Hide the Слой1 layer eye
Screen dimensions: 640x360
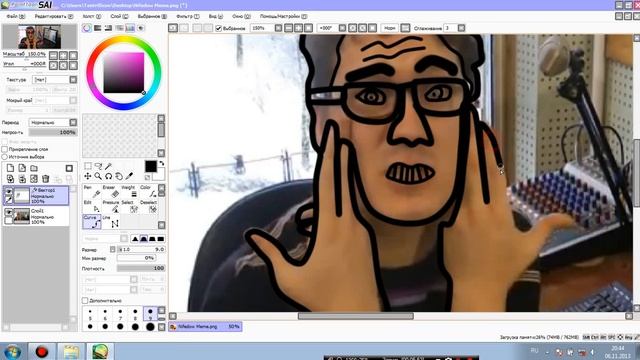(8, 212)
